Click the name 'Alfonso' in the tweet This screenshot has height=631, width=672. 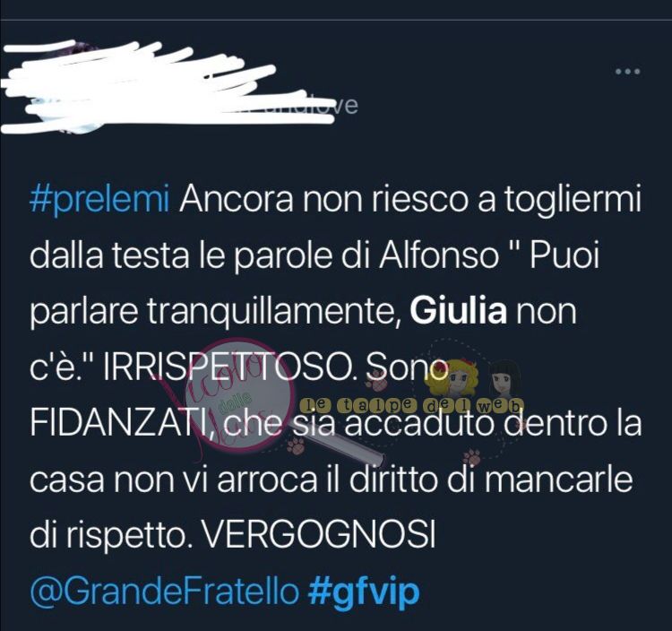click(438, 256)
